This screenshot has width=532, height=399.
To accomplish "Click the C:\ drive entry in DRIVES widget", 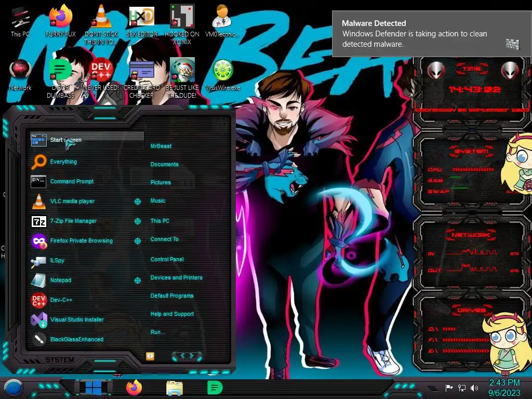I will pos(442,329).
